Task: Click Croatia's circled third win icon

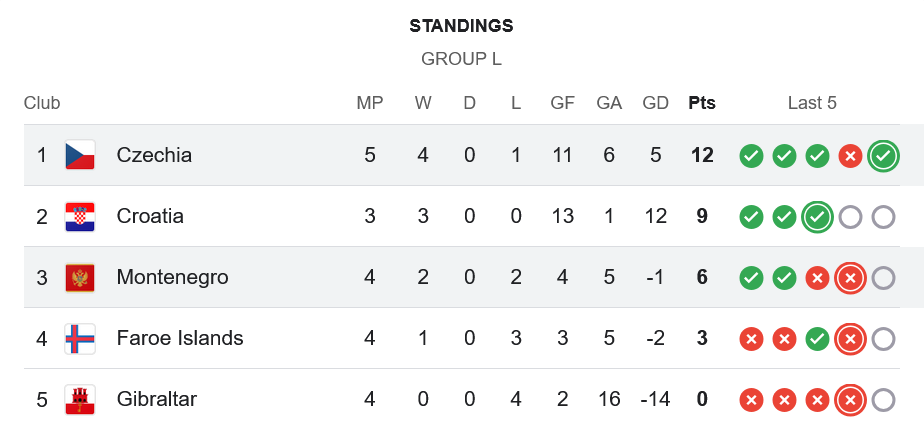Action: [817, 217]
